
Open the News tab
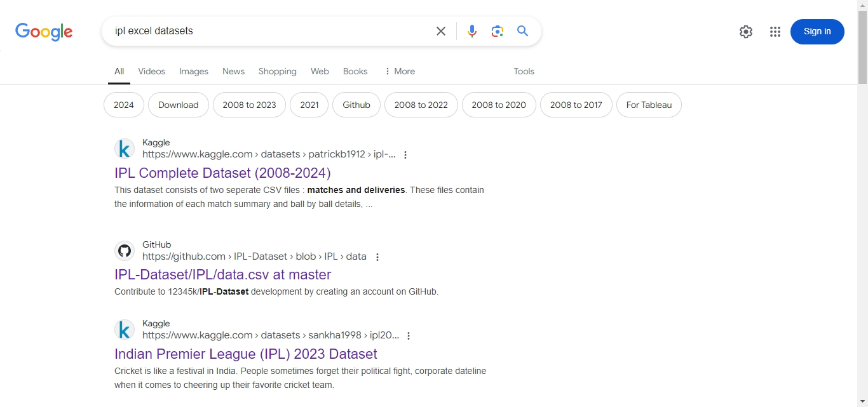click(233, 71)
